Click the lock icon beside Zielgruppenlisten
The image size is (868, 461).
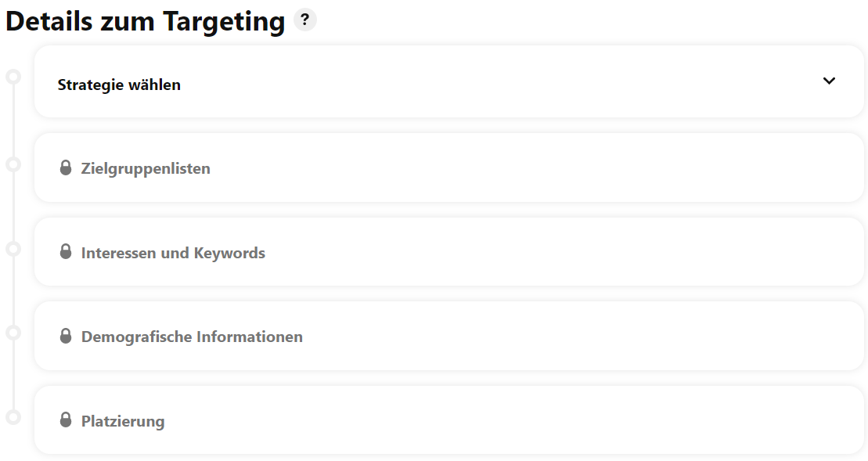point(65,167)
